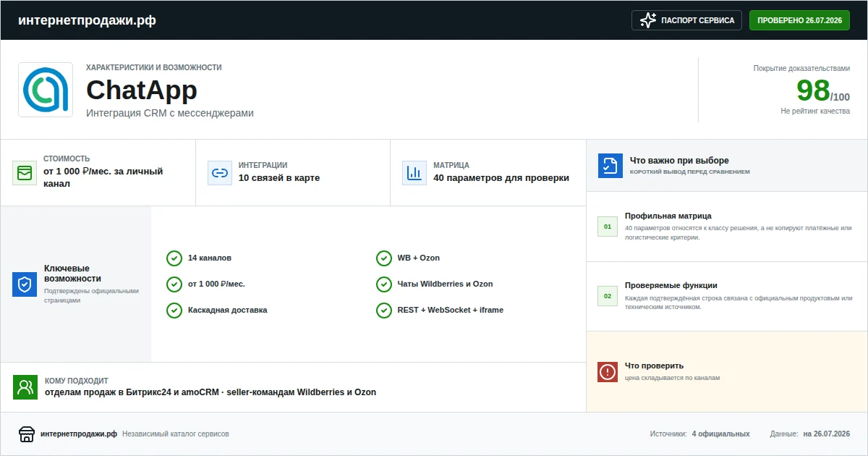
Task: Click the Ключевые возможности heading
Action: pyautogui.click(x=72, y=274)
